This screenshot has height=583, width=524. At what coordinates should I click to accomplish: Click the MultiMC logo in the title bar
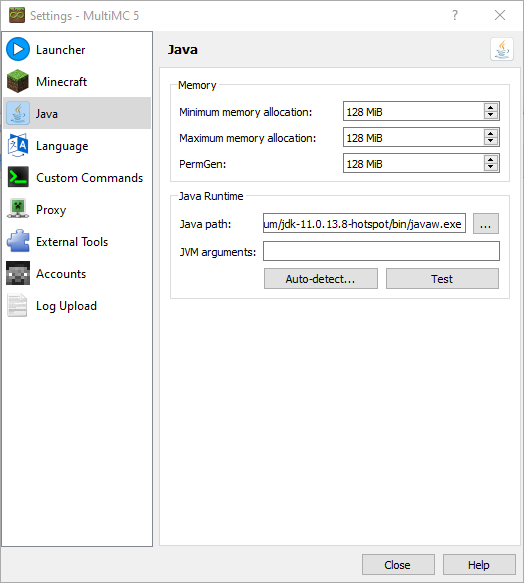tap(17, 15)
